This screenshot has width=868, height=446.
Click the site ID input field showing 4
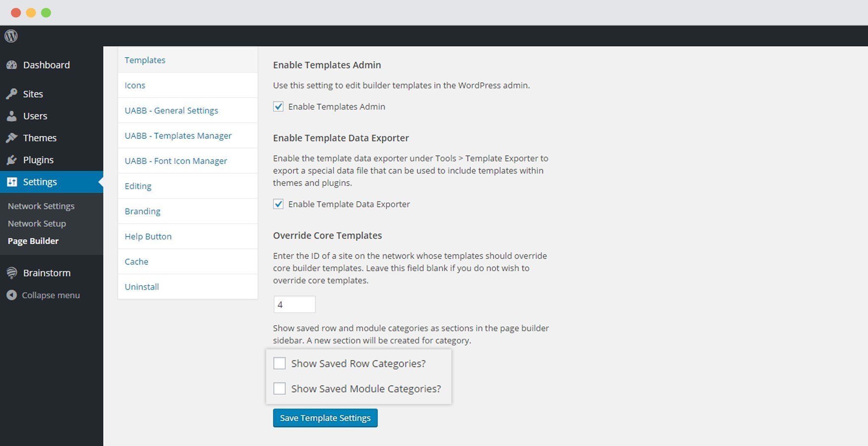[295, 304]
